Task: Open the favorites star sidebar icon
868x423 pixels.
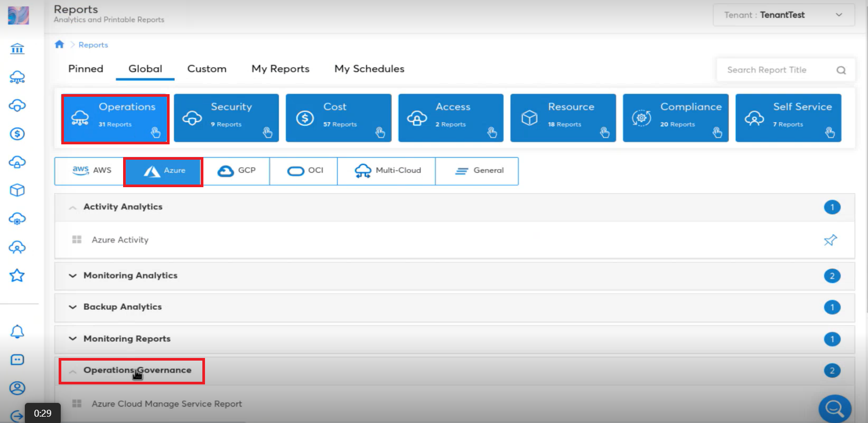Action: click(17, 275)
